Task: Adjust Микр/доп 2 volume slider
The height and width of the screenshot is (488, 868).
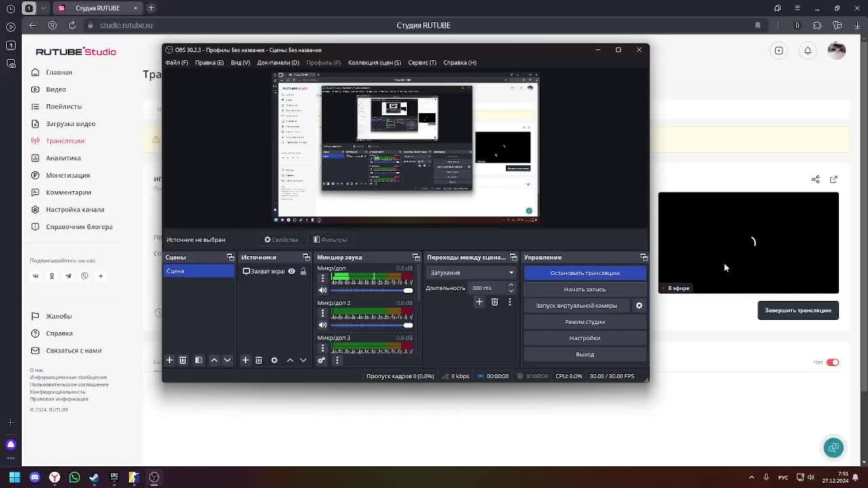Action: click(372, 325)
